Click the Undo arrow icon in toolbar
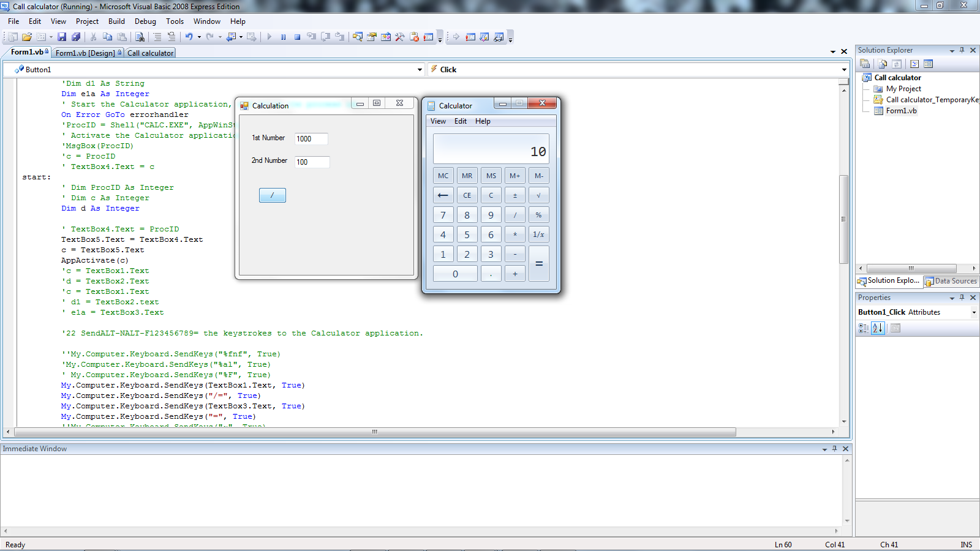 click(x=189, y=37)
